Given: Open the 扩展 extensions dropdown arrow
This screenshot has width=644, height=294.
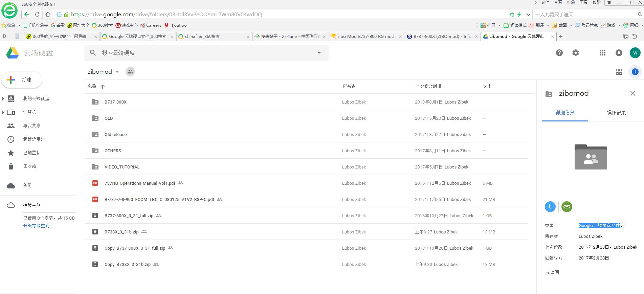Looking at the screenshot, I should [499, 25].
